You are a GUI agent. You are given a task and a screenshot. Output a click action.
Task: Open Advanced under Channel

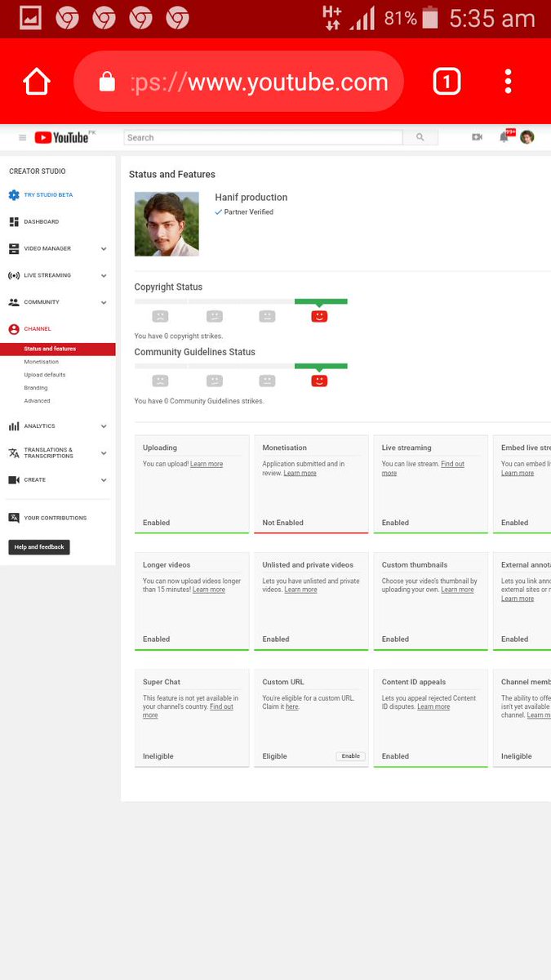37,401
